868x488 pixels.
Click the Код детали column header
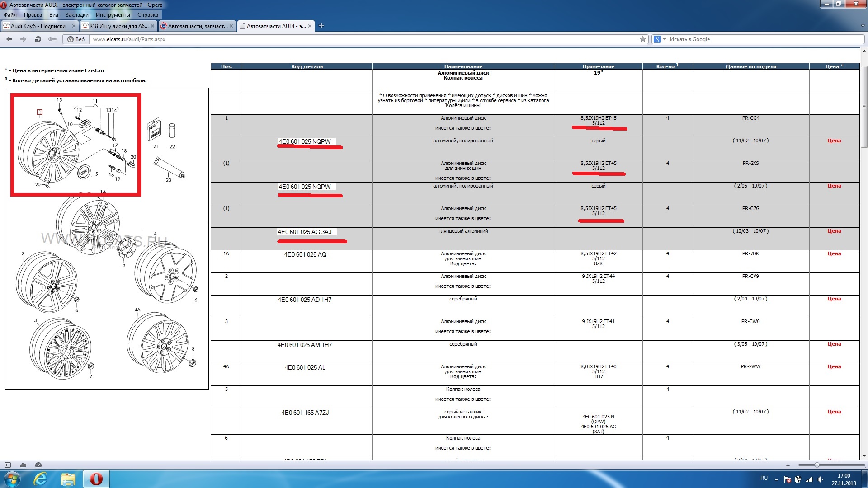coord(307,66)
